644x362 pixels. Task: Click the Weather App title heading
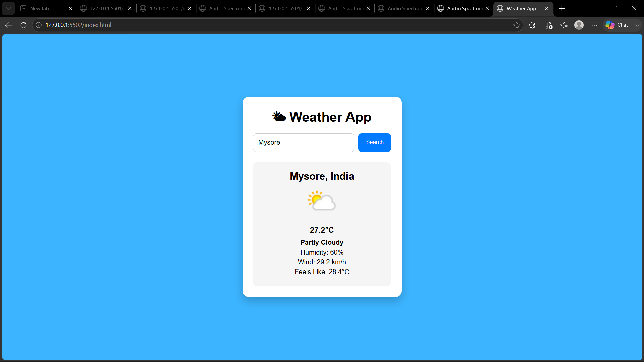pos(322,117)
